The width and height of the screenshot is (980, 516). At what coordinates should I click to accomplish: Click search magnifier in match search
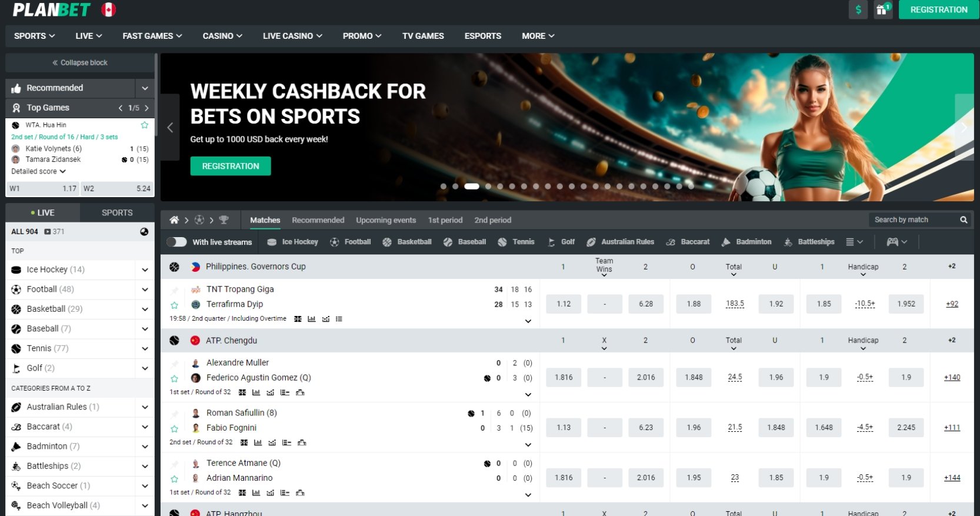(964, 219)
